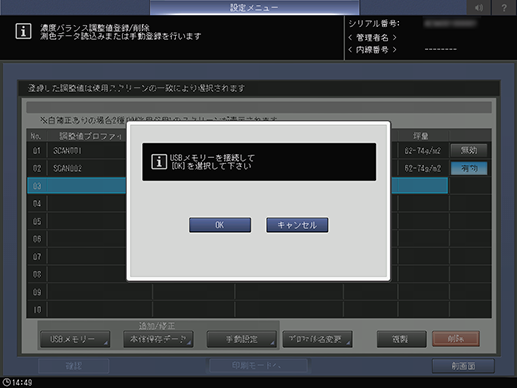Open the 手動設定 button
This screenshot has height=388, width=517.
(241, 339)
